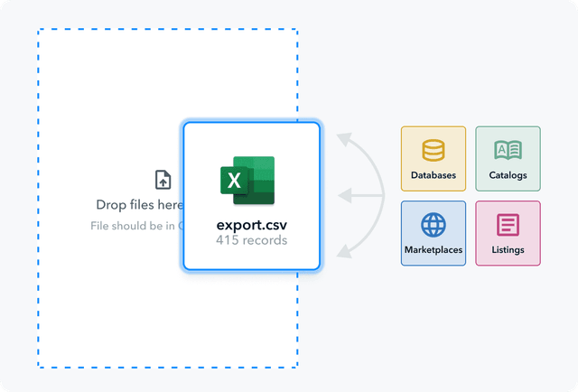Click the 'File should be in' hint text
The width and height of the screenshot is (578, 392).
click(x=133, y=226)
